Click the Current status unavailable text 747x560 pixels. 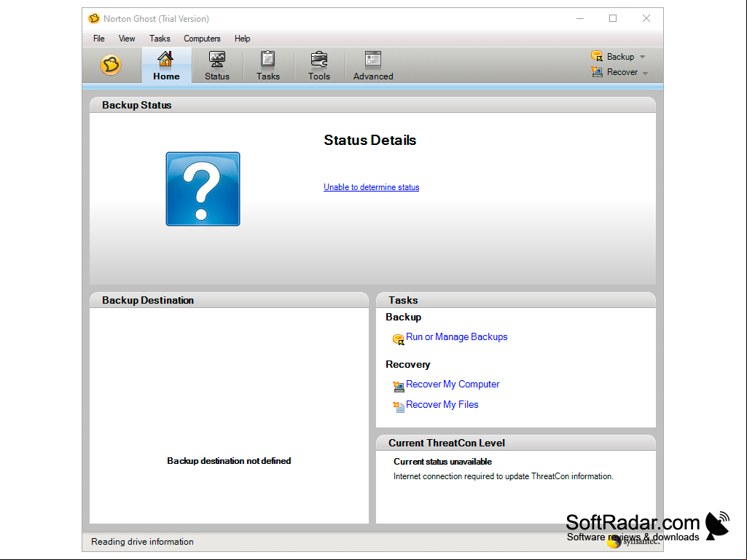[x=442, y=462]
